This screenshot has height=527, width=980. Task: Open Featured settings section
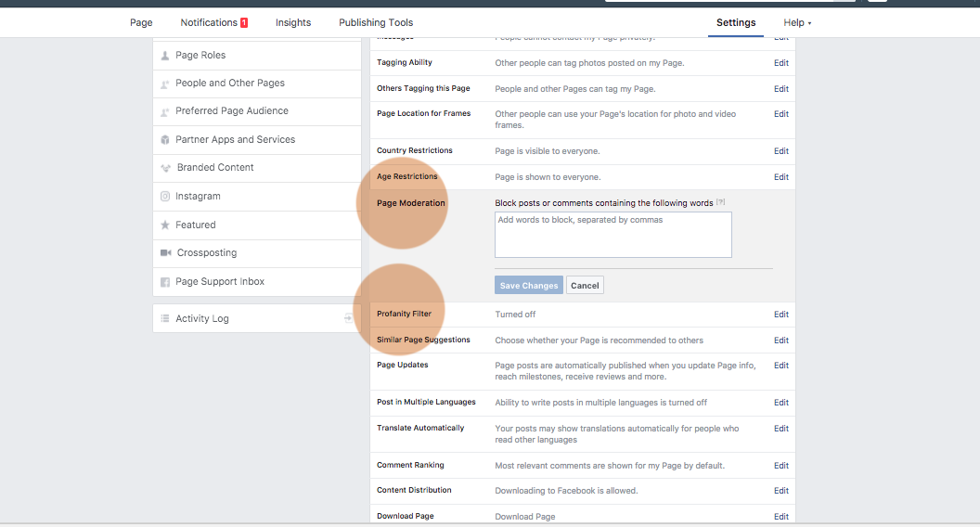tap(257, 225)
